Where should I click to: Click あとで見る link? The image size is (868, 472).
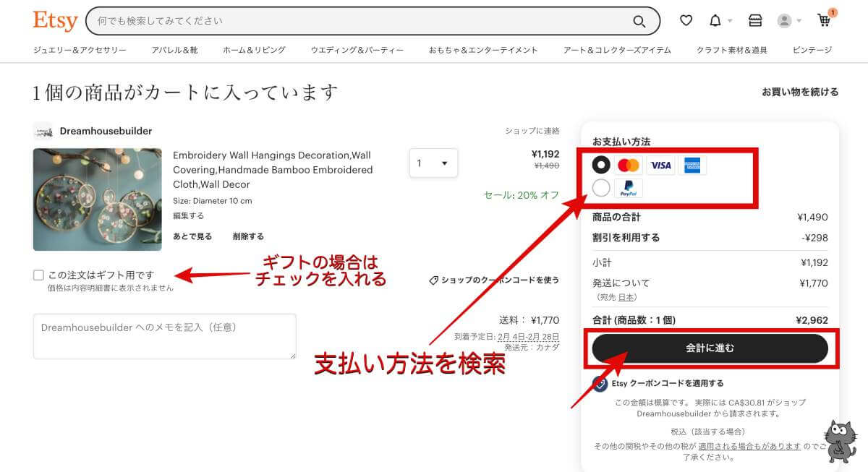(x=192, y=236)
